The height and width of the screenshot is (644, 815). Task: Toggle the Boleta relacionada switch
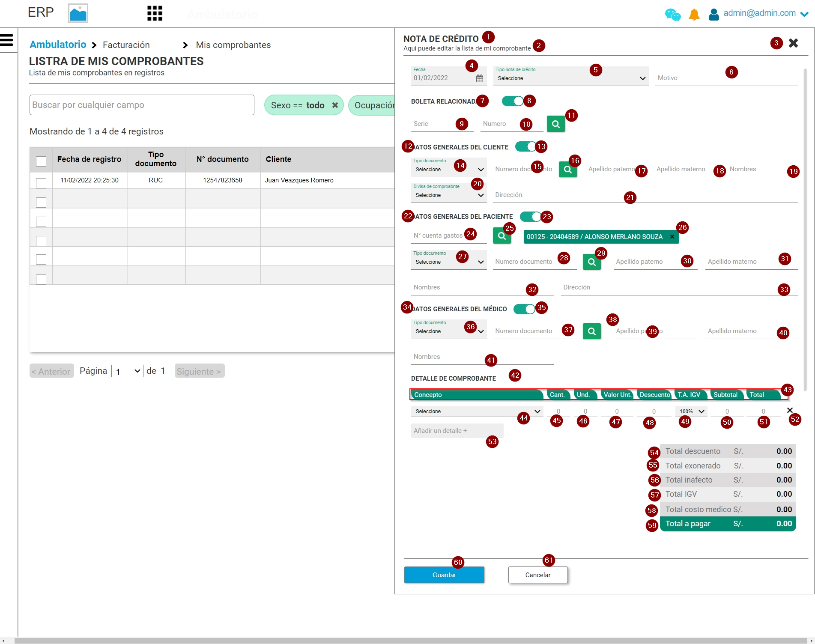[x=513, y=101]
